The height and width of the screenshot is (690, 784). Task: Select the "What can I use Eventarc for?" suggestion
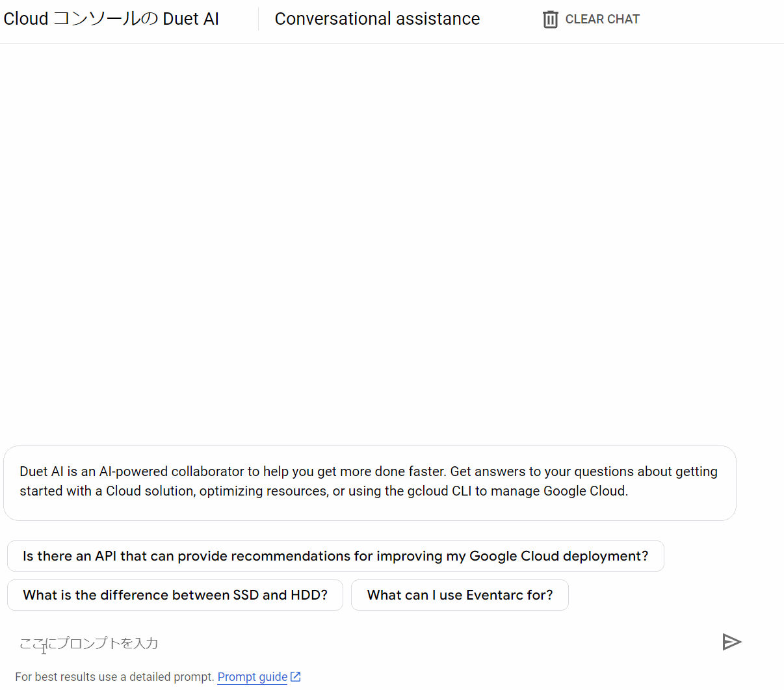460,594
